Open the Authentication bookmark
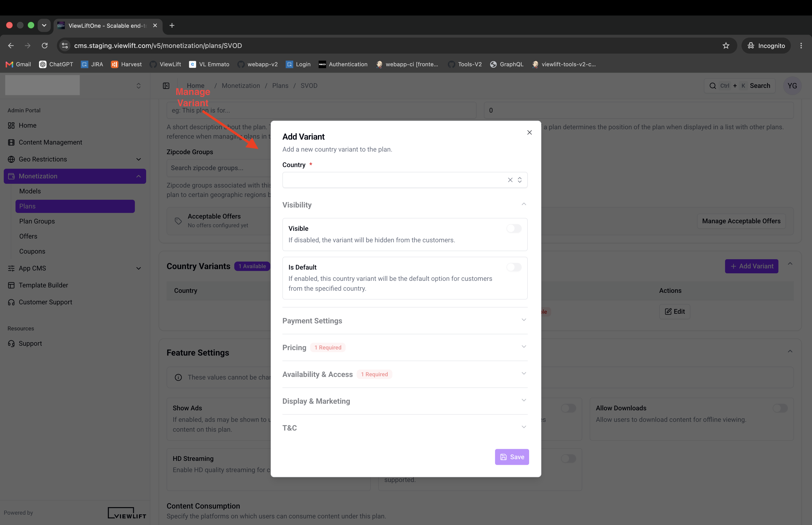The width and height of the screenshot is (812, 525). (343, 64)
